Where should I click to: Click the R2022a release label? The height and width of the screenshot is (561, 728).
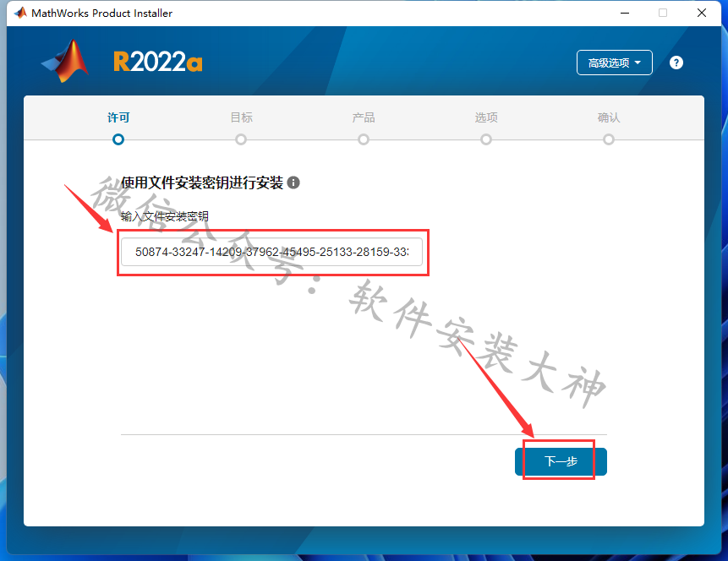point(158,62)
